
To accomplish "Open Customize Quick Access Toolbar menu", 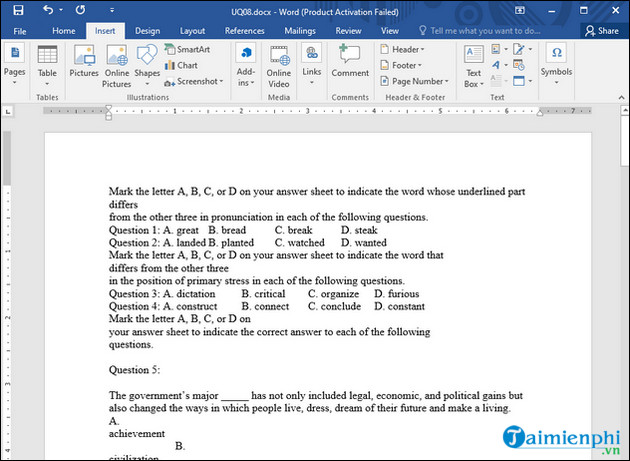I will pos(112,10).
